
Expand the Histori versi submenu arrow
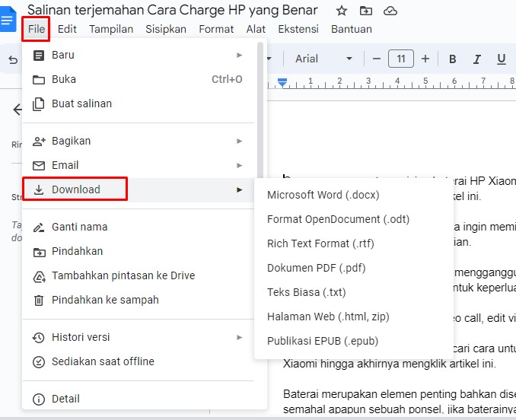[240, 338]
